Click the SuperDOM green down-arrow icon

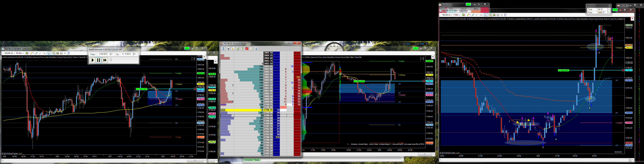point(242,49)
